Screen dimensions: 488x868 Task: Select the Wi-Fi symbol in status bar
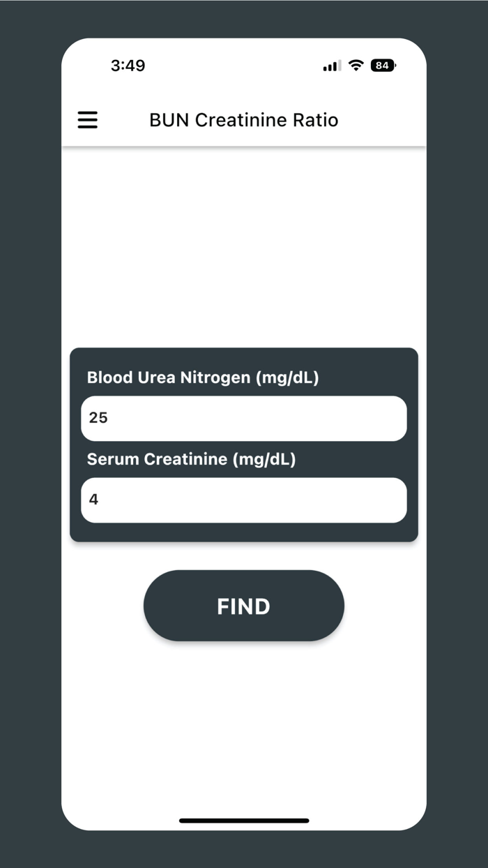[x=356, y=65]
